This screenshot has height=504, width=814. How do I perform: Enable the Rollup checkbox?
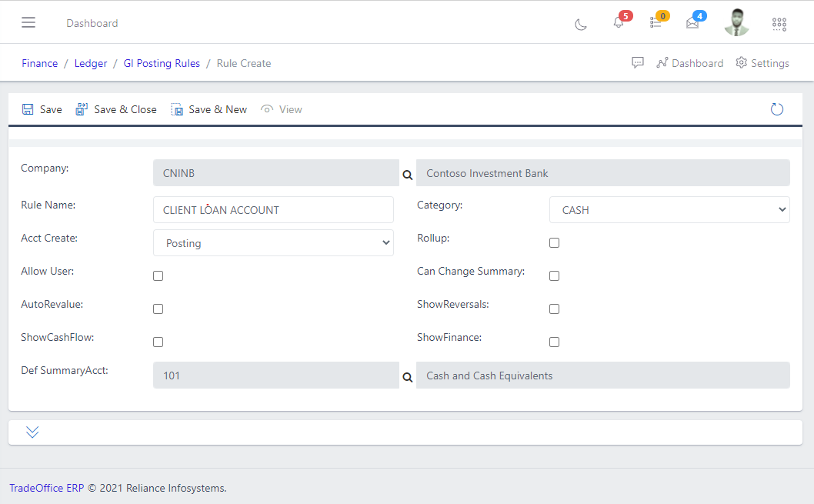[554, 242]
